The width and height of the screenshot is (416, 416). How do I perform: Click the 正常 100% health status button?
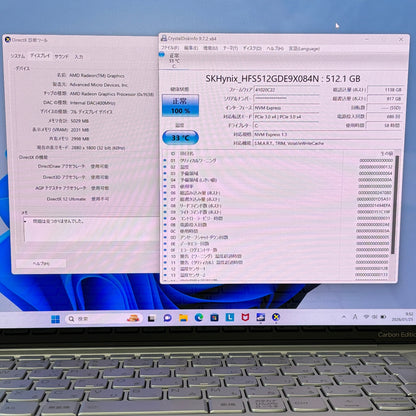(x=180, y=105)
